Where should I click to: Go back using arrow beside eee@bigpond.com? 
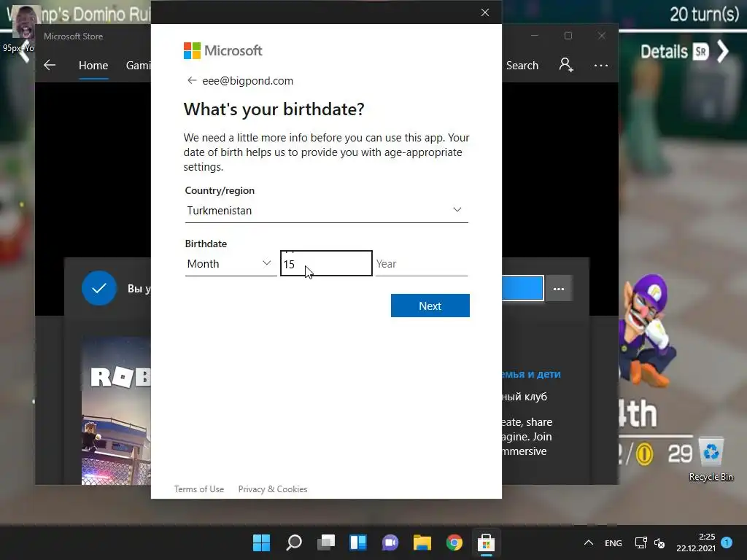(192, 80)
